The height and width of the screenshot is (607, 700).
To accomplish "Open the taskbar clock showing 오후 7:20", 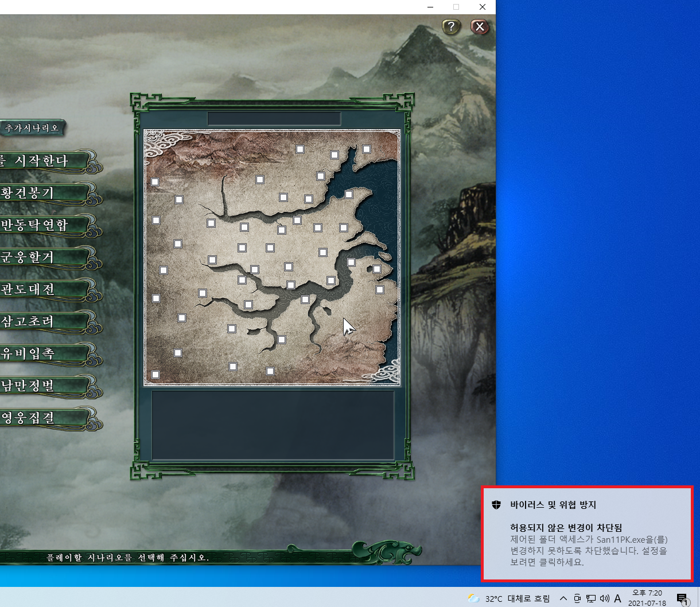I will coord(647,598).
